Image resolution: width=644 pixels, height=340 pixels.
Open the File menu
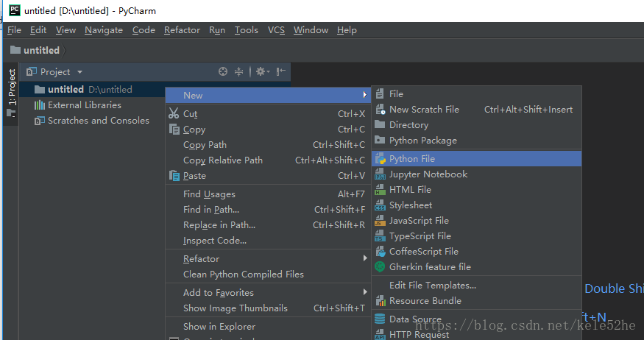[15, 30]
